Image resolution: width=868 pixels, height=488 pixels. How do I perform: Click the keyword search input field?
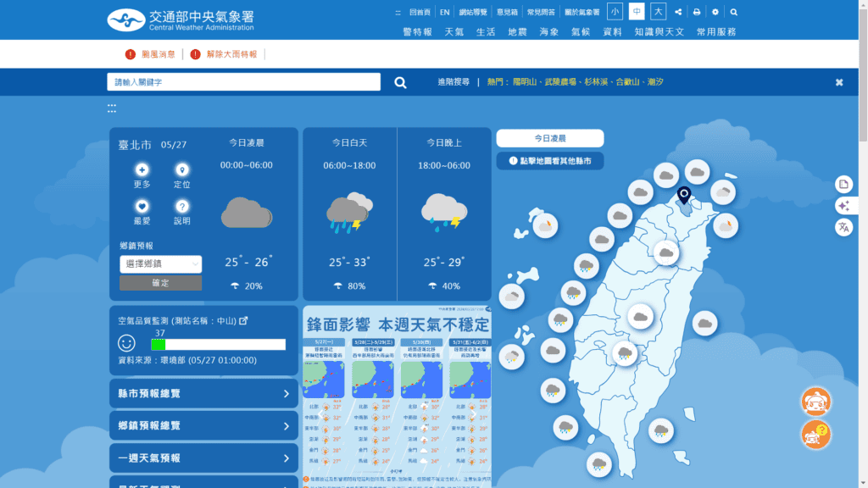pyautogui.click(x=243, y=82)
